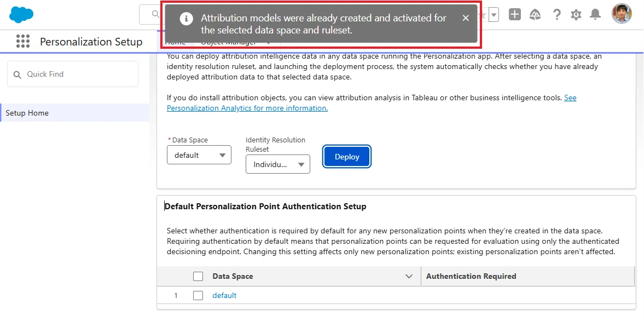Click the Salesforce cloud logo

pyautogui.click(x=21, y=14)
